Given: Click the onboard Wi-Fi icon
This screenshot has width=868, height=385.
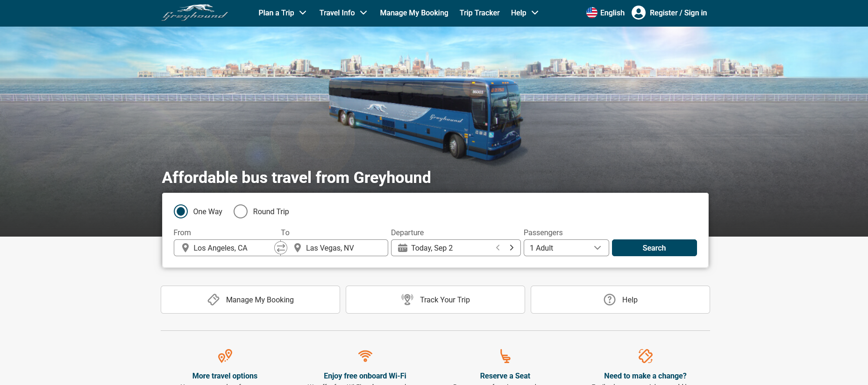Looking at the screenshot, I should [x=365, y=356].
